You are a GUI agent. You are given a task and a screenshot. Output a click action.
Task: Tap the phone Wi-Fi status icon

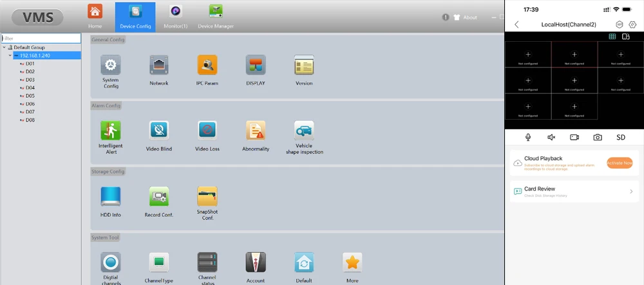point(616,10)
